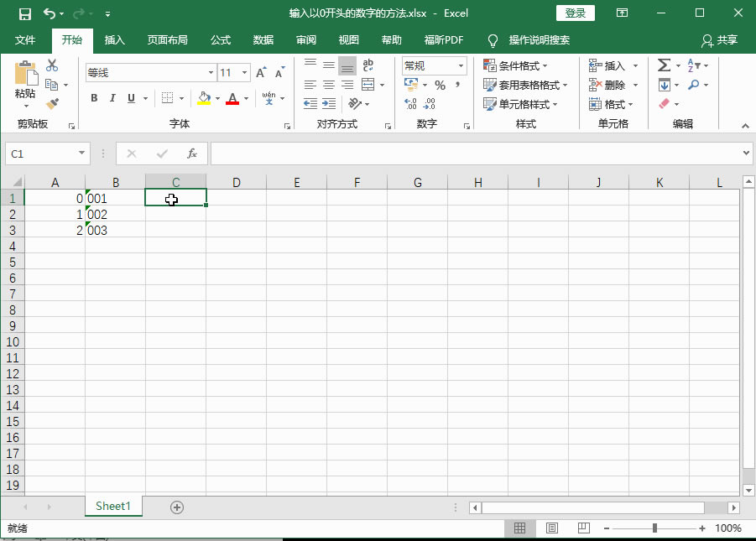The image size is (756, 541).
Task: Open the font name dropdown
Action: pos(210,72)
